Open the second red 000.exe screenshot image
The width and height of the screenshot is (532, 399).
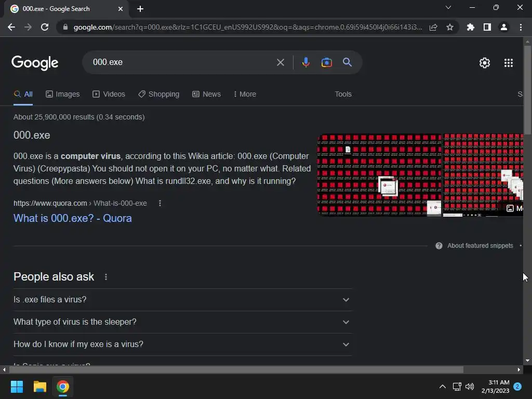coord(483,175)
